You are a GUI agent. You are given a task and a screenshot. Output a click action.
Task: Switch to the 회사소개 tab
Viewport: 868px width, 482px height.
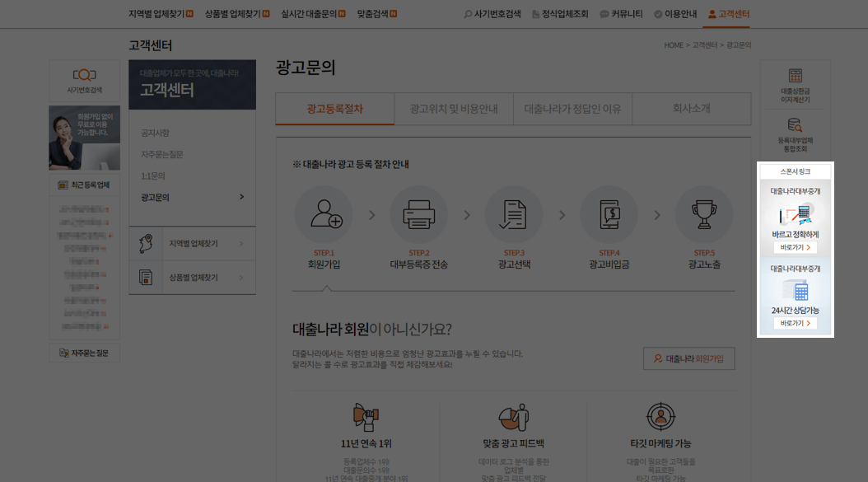[x=691, y=108]
